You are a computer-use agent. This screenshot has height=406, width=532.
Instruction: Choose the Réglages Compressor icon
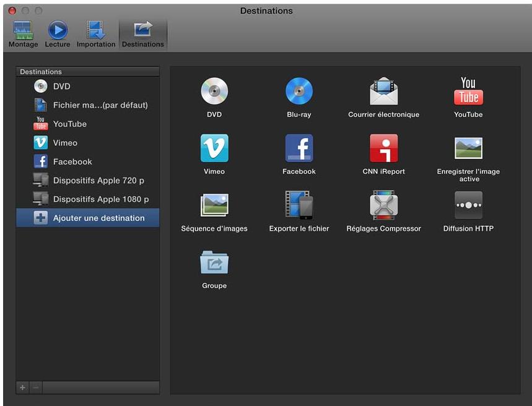click(x=384, y=205)
